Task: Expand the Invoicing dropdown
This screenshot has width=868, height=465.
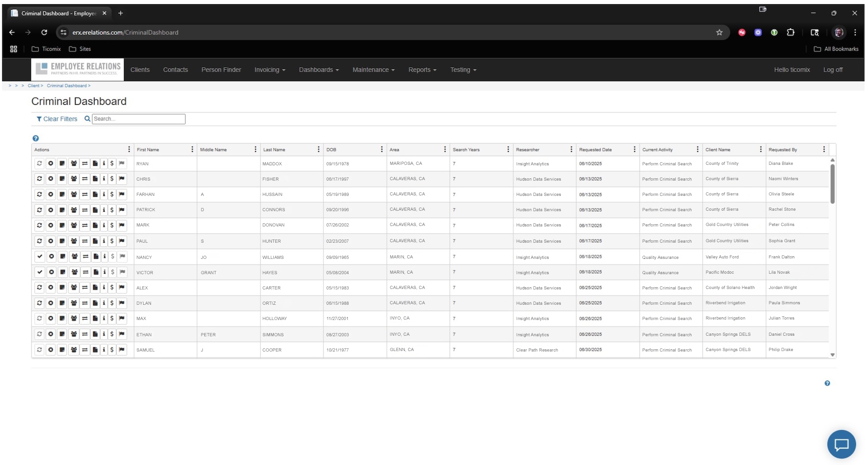Action: (x=270, y=70)
